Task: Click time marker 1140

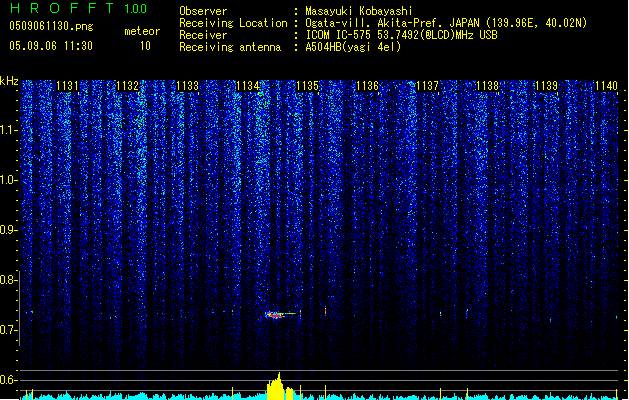Action: tap(606, 86)
